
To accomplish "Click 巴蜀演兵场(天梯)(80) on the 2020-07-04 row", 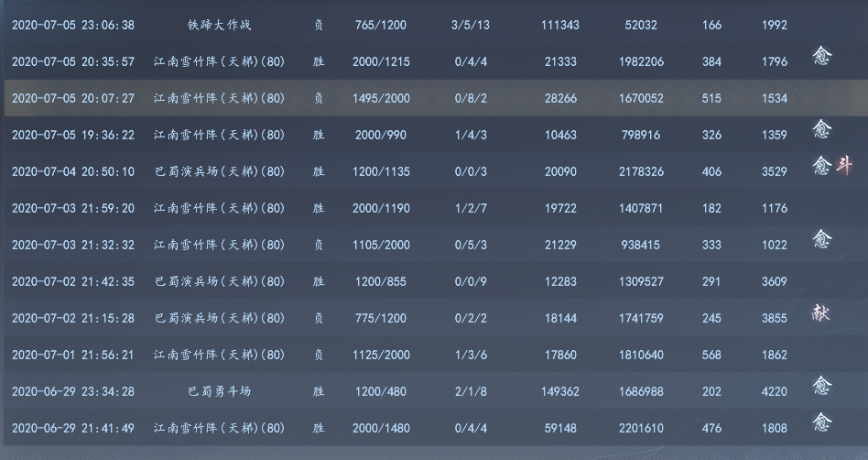I will coord(219,171).
